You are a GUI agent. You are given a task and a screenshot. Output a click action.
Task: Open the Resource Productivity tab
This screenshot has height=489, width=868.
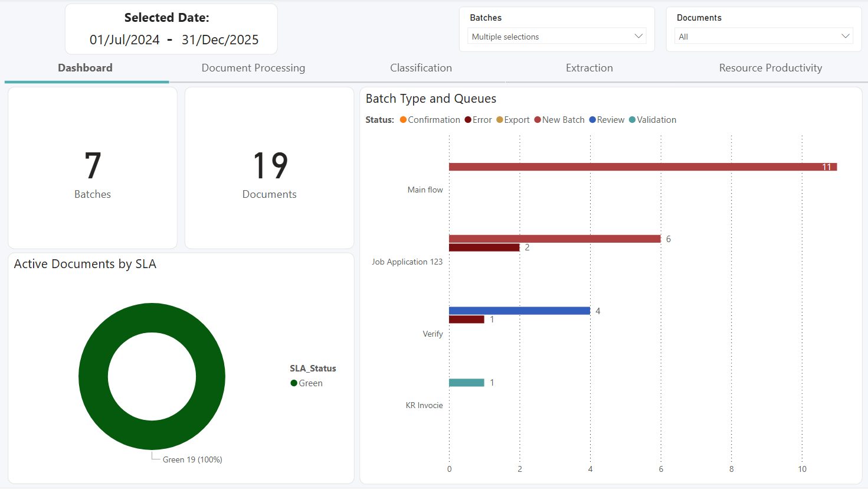(x=770, y=68)
